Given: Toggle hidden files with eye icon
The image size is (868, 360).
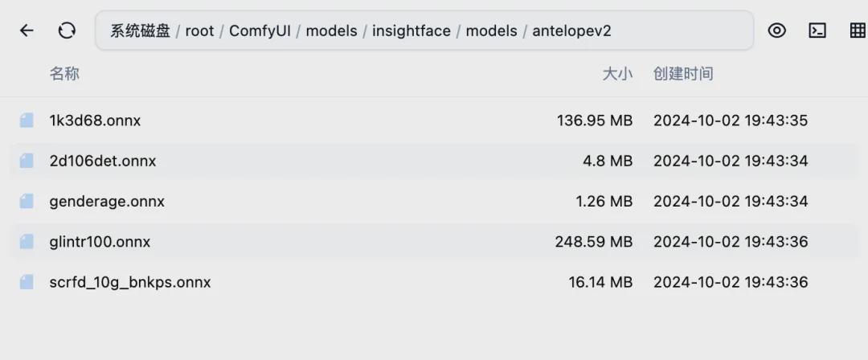Looking at the screenshot, I should [776, 31].
